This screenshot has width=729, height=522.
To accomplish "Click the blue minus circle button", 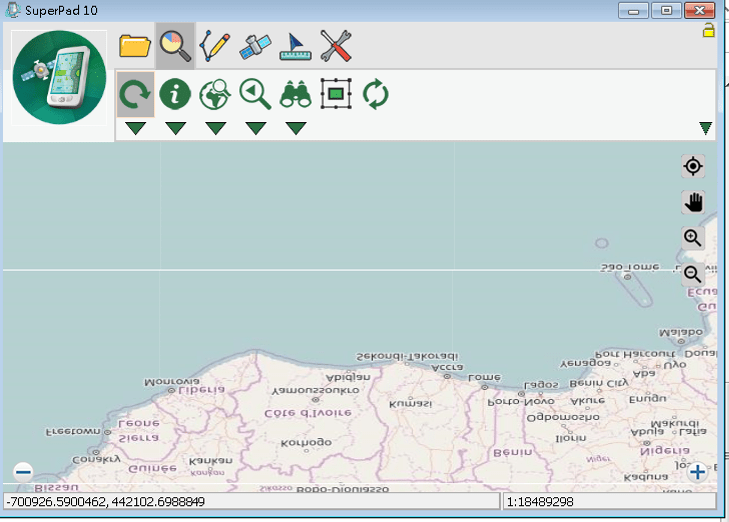I will pyautogui.click(x=23, y=472).
